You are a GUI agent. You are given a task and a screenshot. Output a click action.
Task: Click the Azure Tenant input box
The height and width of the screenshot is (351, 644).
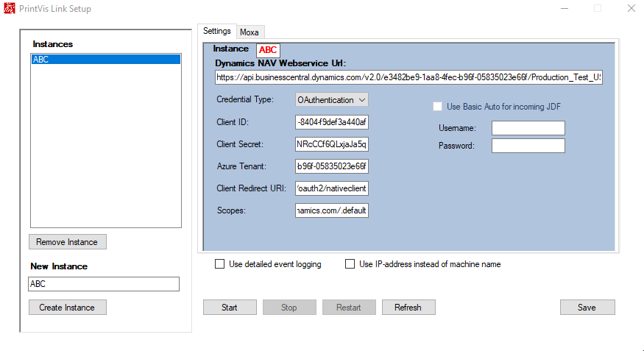click(331, 166)
